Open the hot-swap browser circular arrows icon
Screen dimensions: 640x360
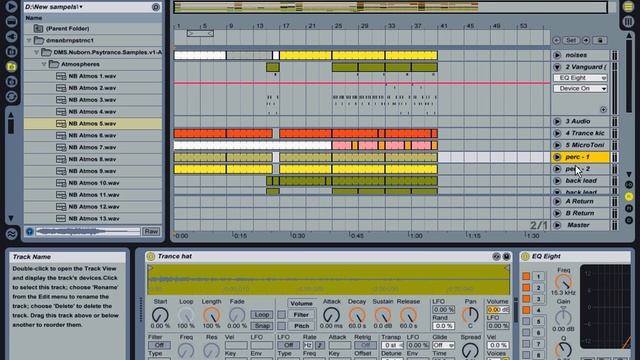coord(11,96)
